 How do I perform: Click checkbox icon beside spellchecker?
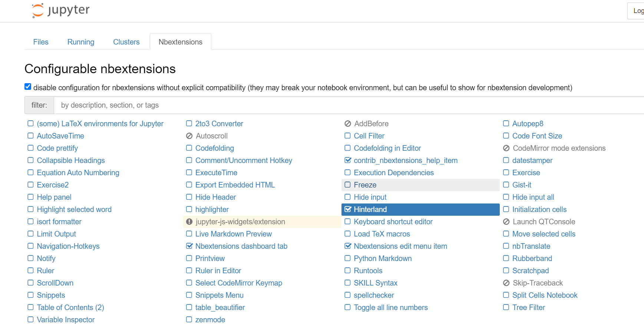[347, 295]
